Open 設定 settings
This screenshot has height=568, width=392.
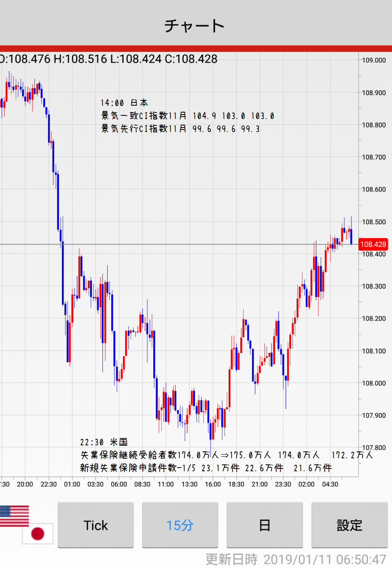click(349, 525)
